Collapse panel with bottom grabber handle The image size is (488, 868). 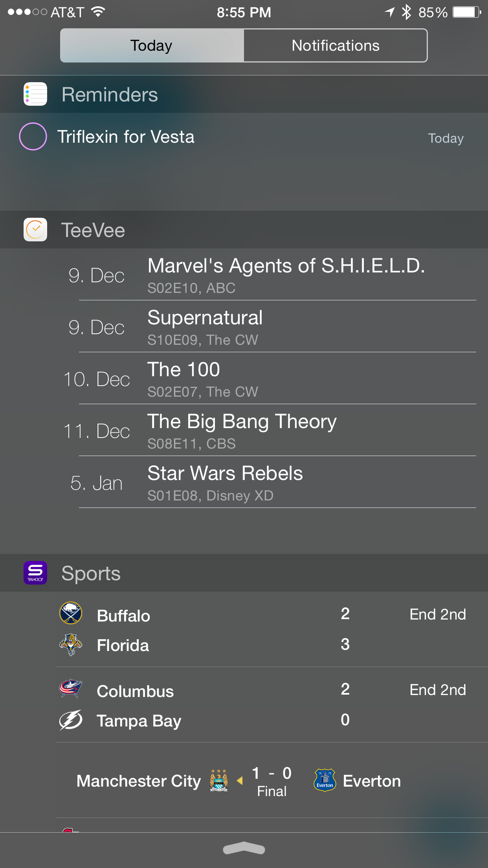pos(244,848)
